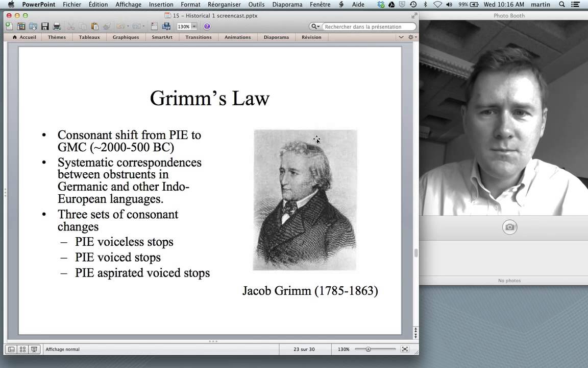The height and width of the screenshot is (368, 588).
Task: Open the template gallery icon
Action: (21, 26)
